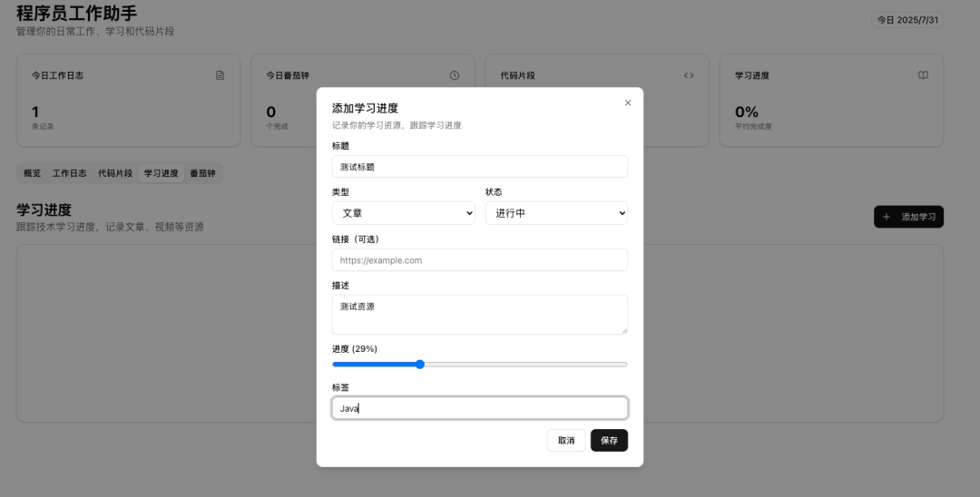Click the 程序员工作助手 page heading
980x497 pixels.
point(77,13)
